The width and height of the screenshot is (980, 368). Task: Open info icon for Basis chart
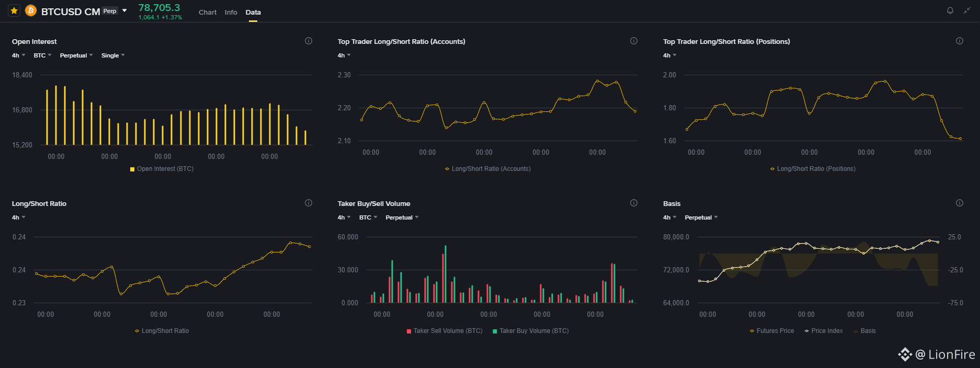click(960, 203)
